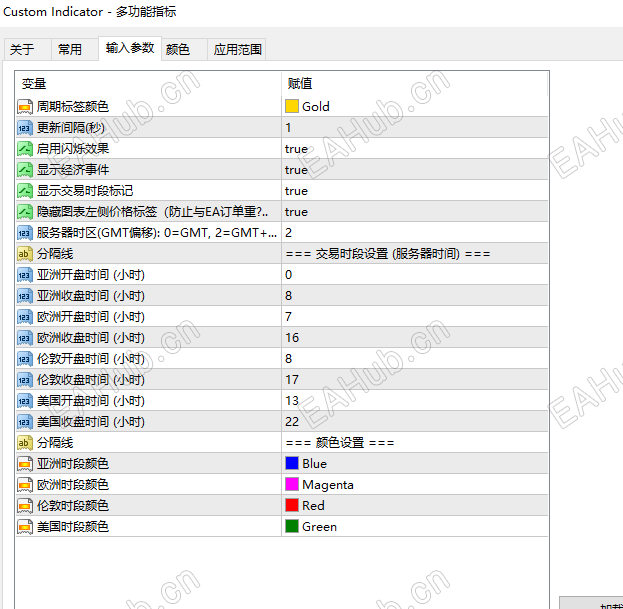623x609 pixels.
Task: Click the integer icon beside 欧洲收盘时间
Action: tap(25, 338)
